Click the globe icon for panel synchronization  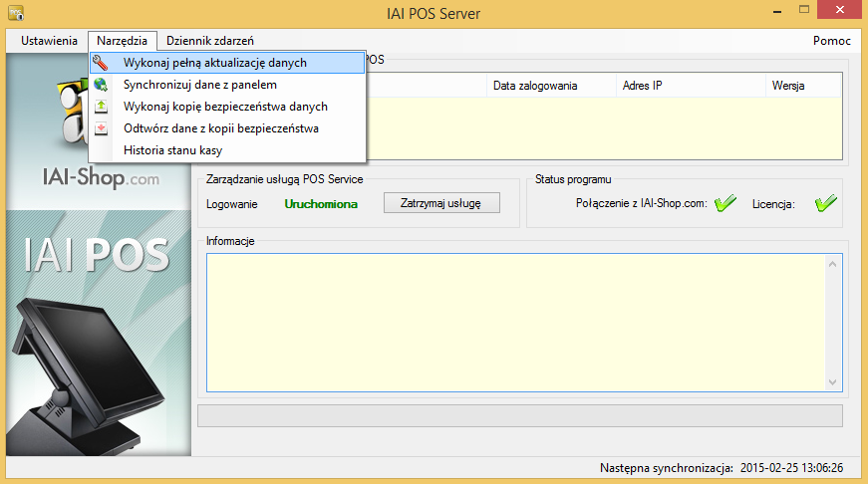(101, 85)
